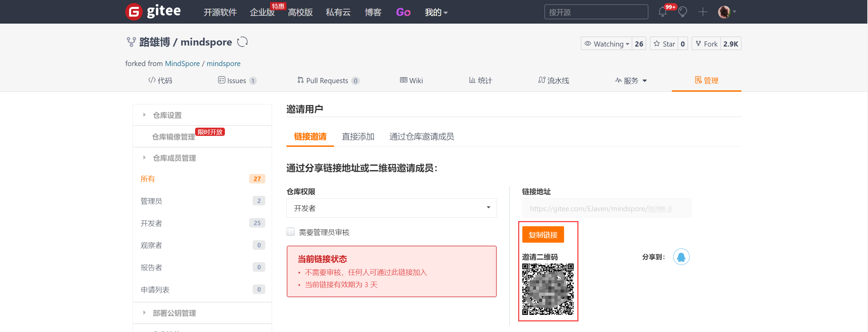Screen dimensions: 868x332
Task: Click the Go promotional logo
Action: pyautogui.click(x=403, y=12)
